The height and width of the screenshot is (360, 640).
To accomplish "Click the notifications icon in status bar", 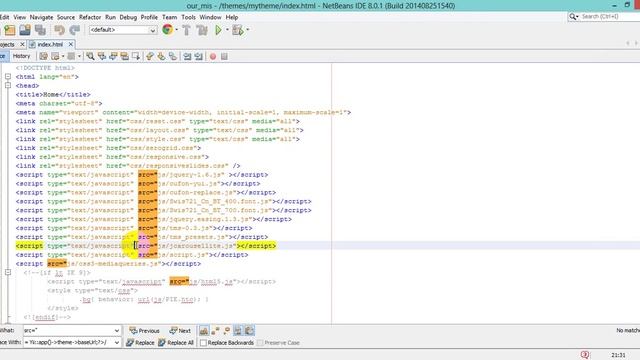I will coord(585,355).
